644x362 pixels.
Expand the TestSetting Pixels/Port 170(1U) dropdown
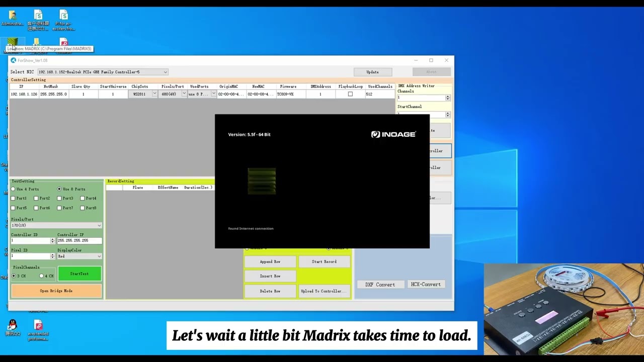(56, 225)
